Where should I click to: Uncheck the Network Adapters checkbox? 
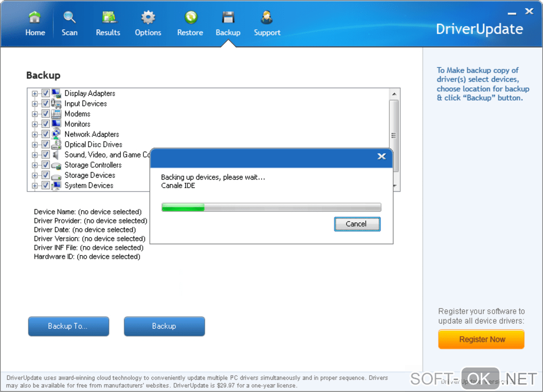coord(45,134)
